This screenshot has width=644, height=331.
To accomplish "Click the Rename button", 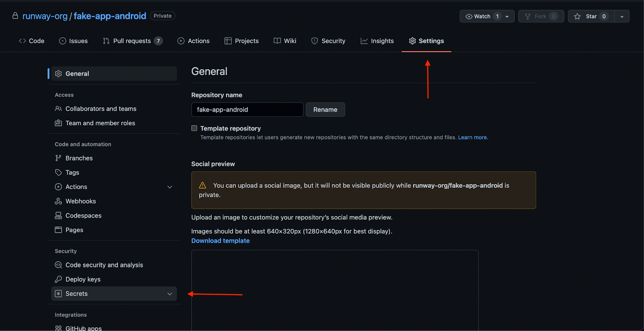I will (325, 109).
